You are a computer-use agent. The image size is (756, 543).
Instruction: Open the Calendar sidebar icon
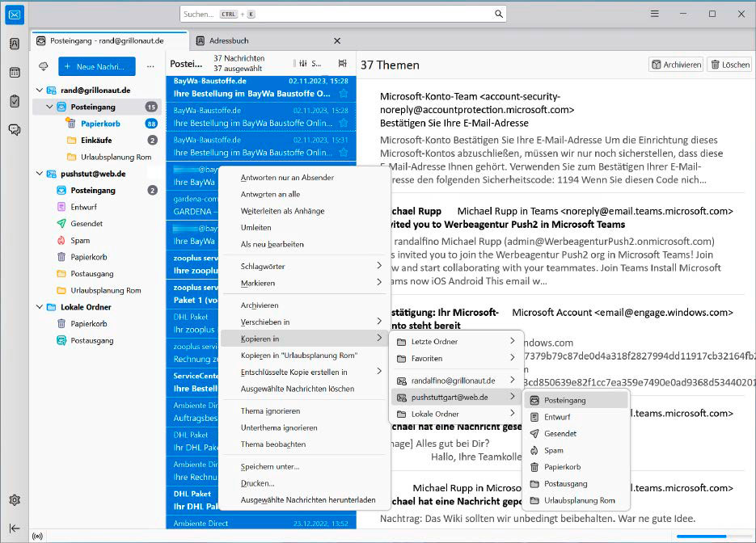pyautogui.click(x=15, y=73)
